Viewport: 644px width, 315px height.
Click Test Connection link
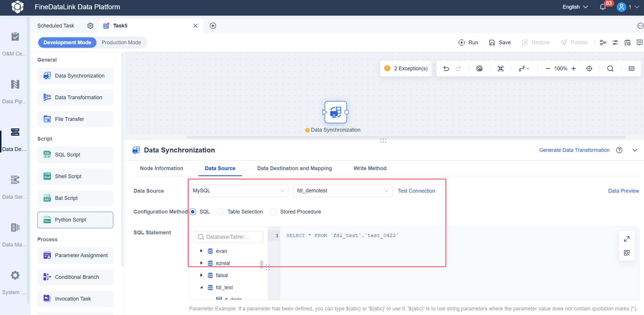point(416,191)
